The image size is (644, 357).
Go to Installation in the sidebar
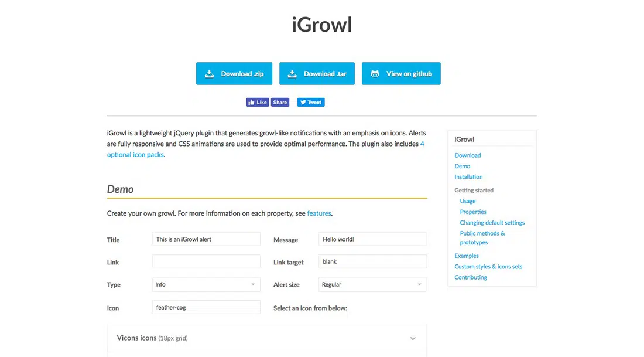(468, 177)
